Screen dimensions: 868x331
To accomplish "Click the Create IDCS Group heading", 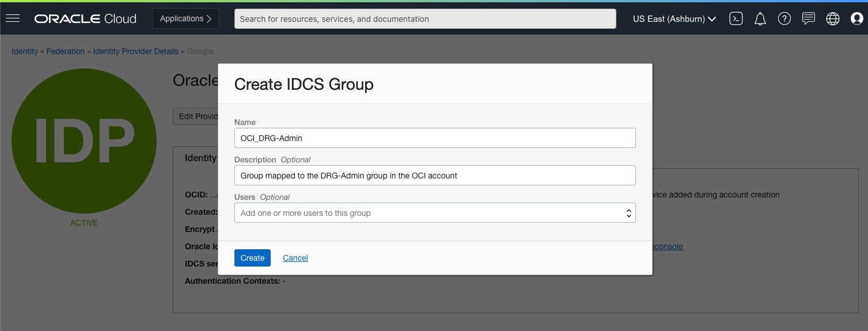I will coord(304,85).
